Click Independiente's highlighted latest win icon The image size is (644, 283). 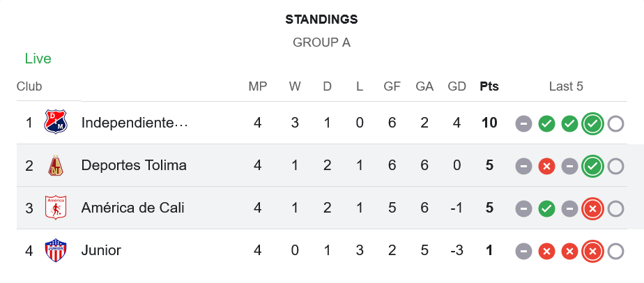click(x=592, y=123)
